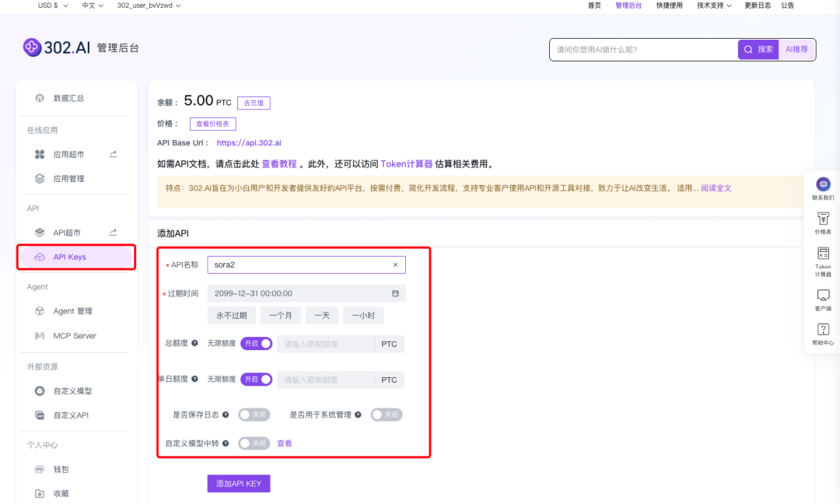Image resolution: width=840 pixels, height=504 pixels.
Task: Click the API名称 input containing sora2
Action: [306, 264]
